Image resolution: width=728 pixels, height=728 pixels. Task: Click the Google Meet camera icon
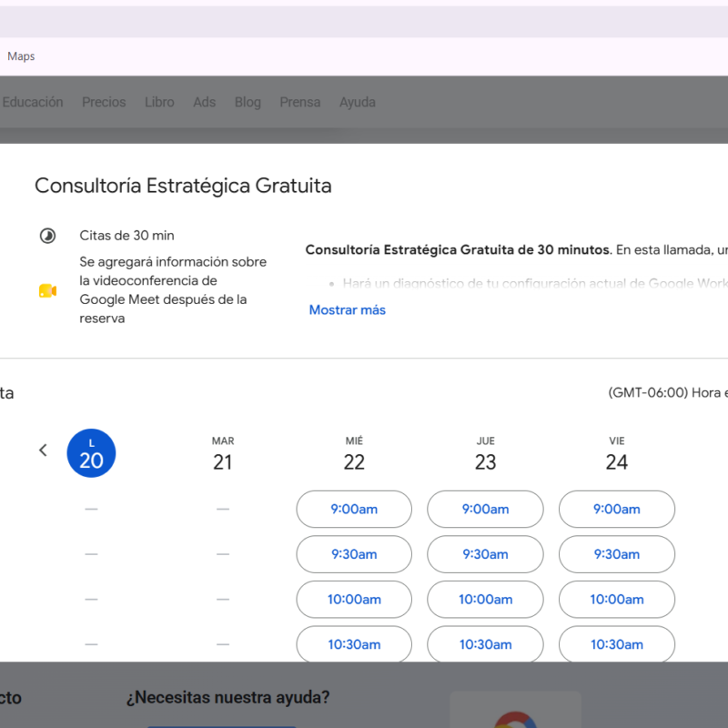[47, 290]
